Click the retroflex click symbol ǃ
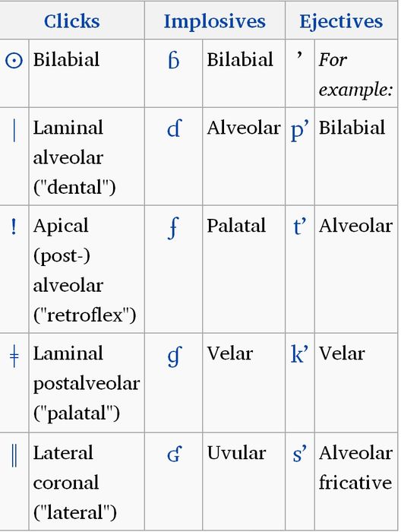Viewport: 401px width, 532px height. tap(14, 227)
